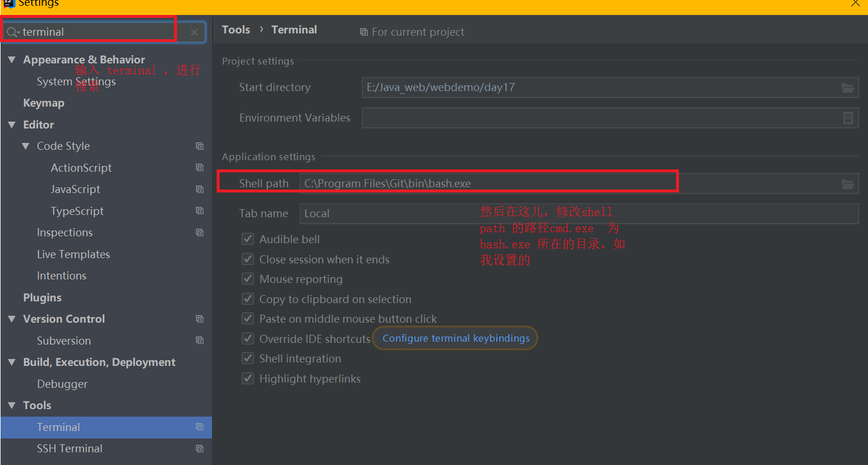
Task: Select Keymap in the sidebar
Action: [x=43, y=103]
